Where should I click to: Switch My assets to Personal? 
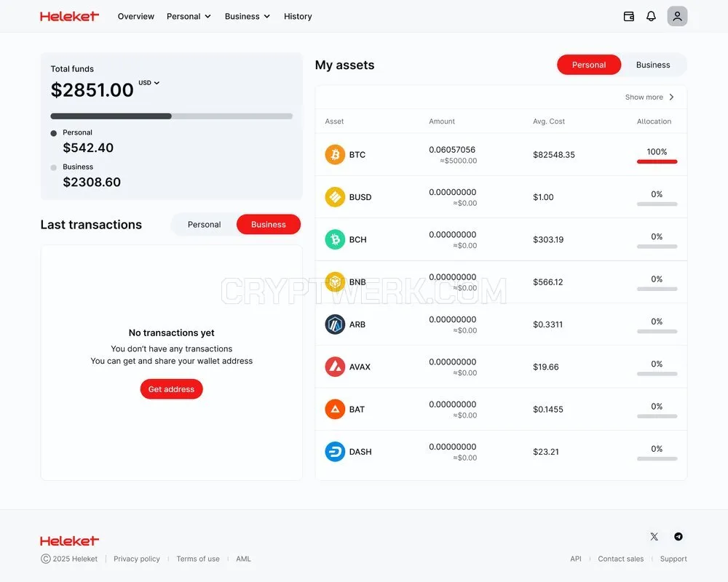(589, 65)
